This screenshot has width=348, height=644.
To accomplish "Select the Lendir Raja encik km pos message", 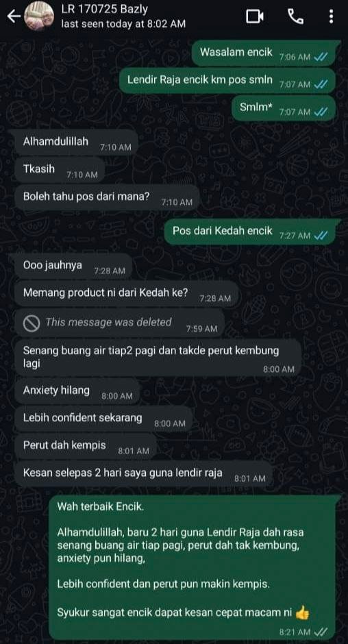I will pyautogui.click(x=227, y=80).
